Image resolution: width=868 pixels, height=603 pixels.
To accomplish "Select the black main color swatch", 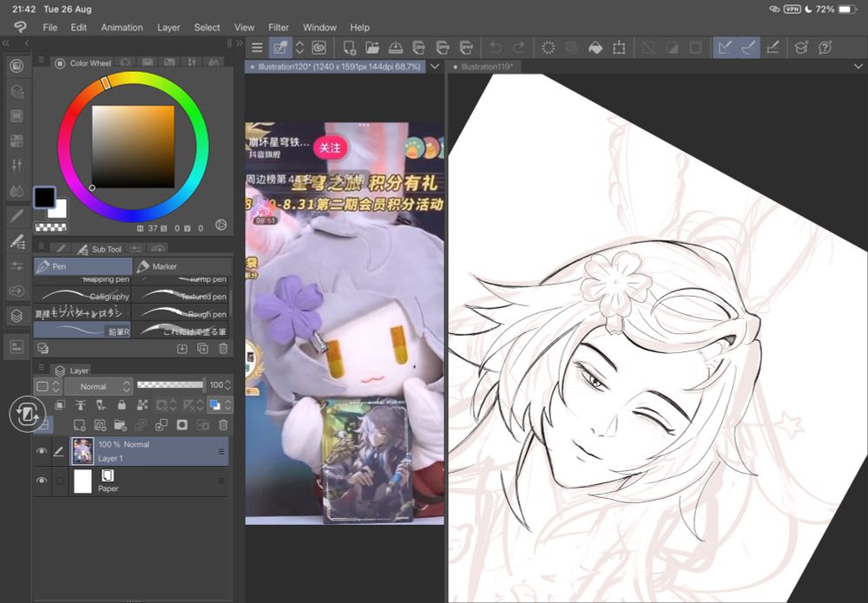I will (44, 197).
